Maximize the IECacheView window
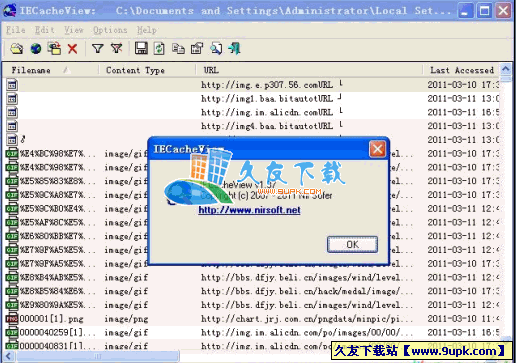Viewport: 516px width, 363px height. (x=484, y=11)
